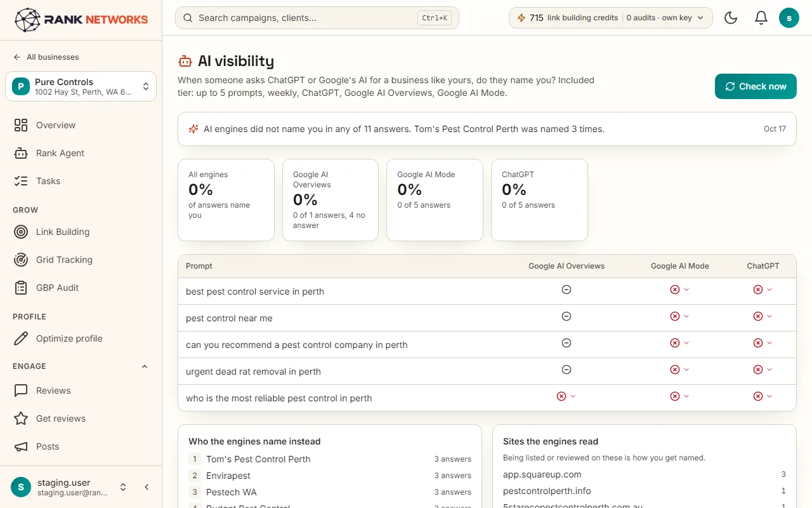
Task: Open Tasks in the sidebar
Action: (81, 181)
